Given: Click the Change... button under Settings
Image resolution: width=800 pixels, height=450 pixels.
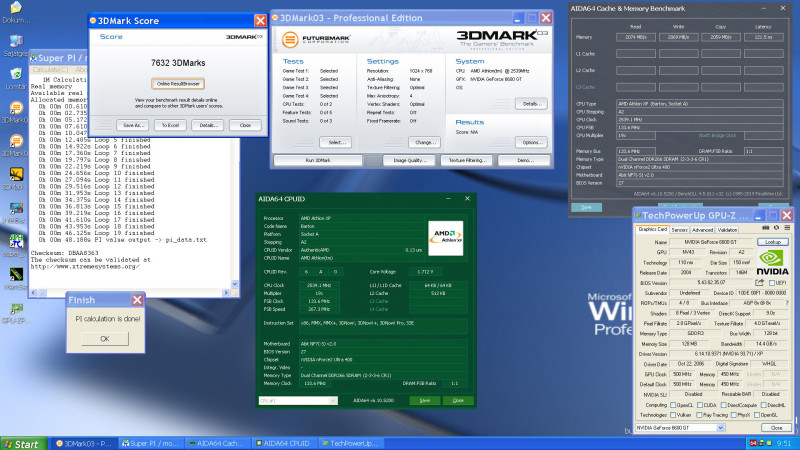Looking at the screenshot, I should (x=424, y=142).
